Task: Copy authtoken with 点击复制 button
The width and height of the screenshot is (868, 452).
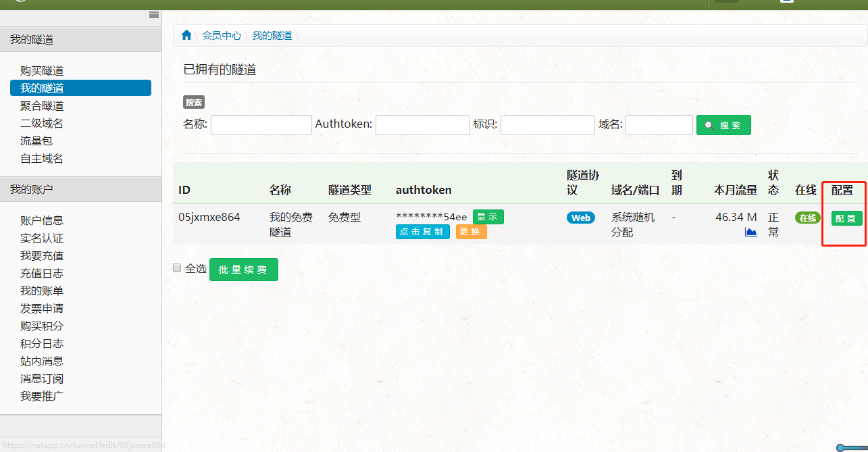Action: pos(422,232)
